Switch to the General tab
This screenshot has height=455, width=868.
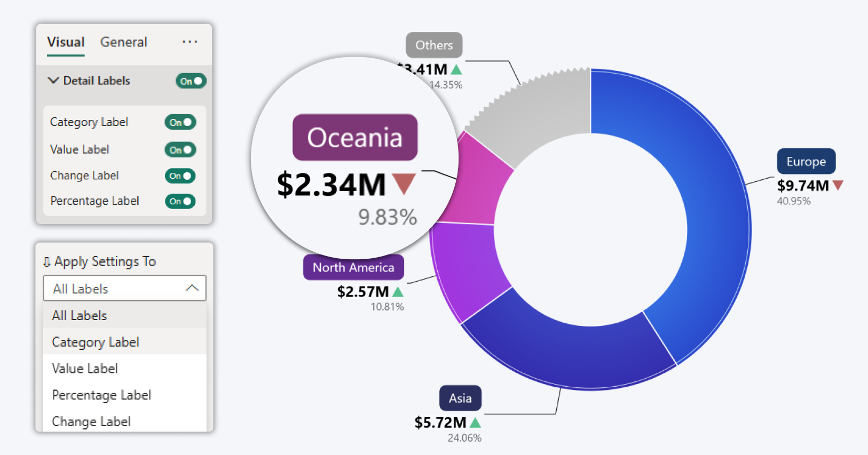[x=123, y=42]
